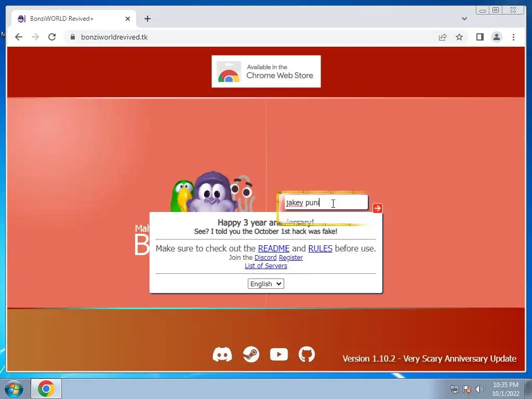Open the Chrome profile avatar menu
This screenshot has height=399, width=532.
pyautogui.click(x=496, y=37)
